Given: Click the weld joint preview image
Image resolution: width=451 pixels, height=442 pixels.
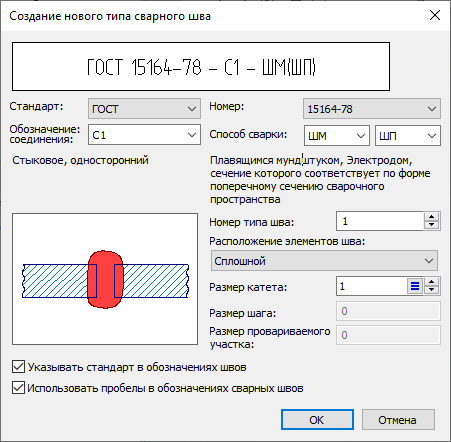Looking at the screenshot, I should pyautogui.click(x=105, y=279).
